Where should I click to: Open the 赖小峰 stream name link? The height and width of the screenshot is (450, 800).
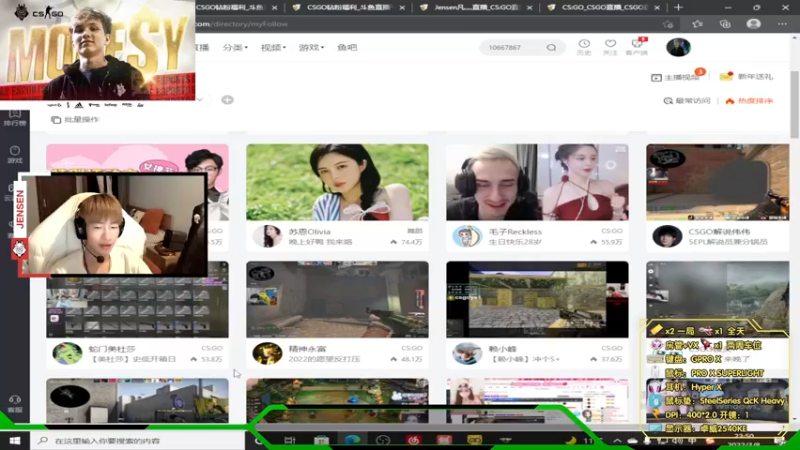503,348
